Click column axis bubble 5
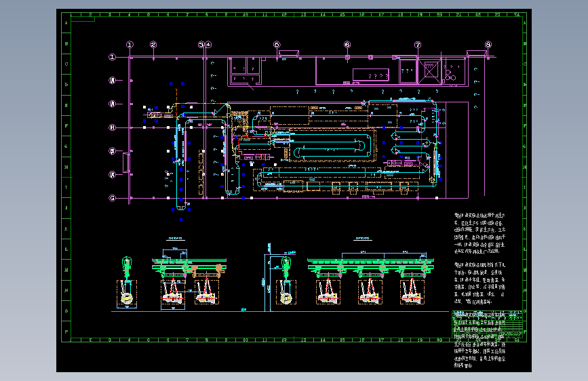Screen dimensions: 588x381 coord(277,45)
